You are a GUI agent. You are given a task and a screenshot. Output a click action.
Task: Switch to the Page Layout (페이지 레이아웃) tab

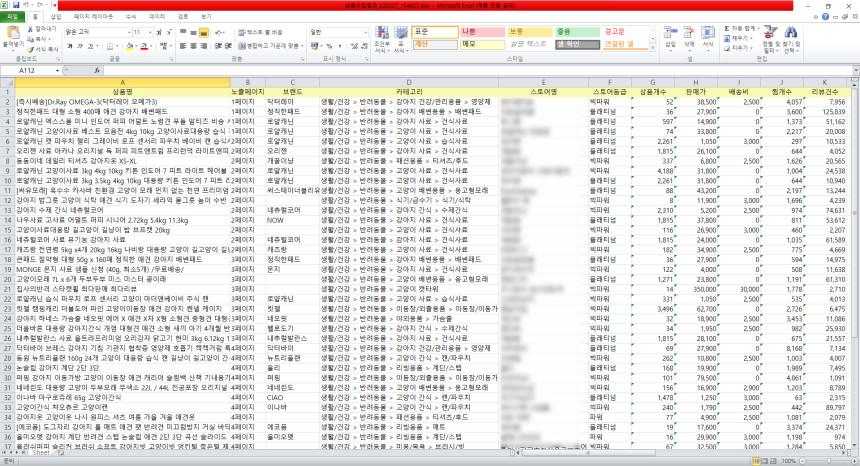point(93,17)
